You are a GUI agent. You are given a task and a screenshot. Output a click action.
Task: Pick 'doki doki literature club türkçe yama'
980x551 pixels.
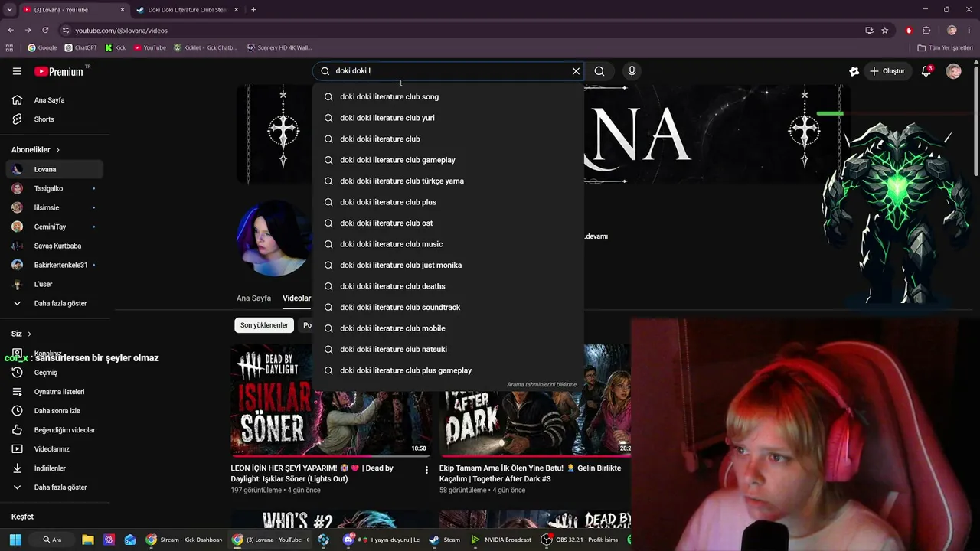(448, 181)
